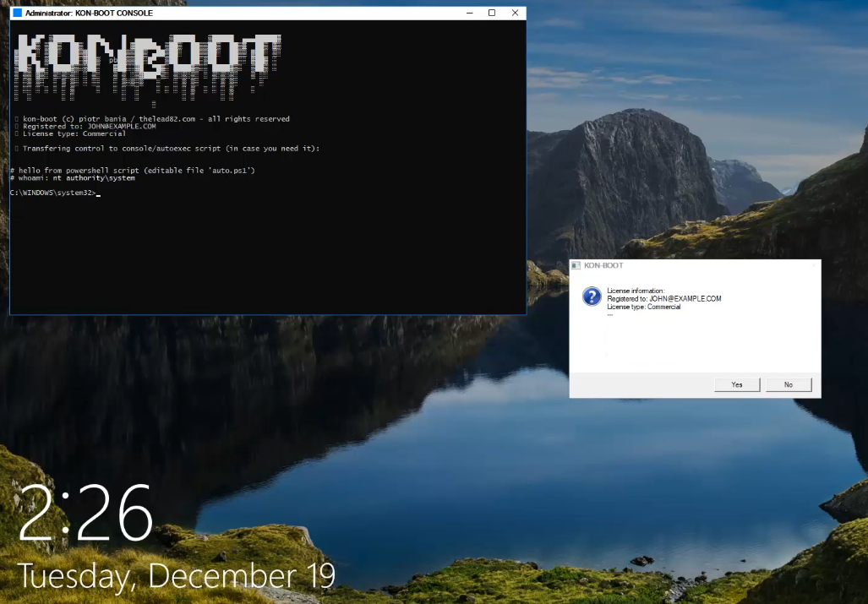Click the blue question mark icon
The image size is (868, 604).
pyautogui.click(x=592, y=297)
